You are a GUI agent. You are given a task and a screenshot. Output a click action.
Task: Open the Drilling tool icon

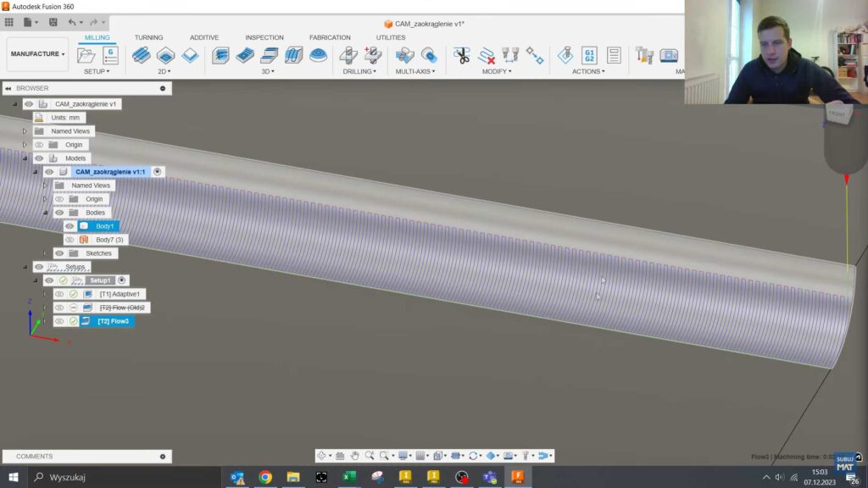[x=348, y=57]
